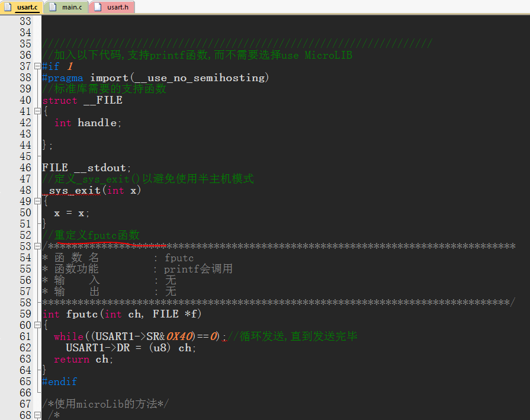Collapse the _sys_exit body fold at line 49
The height and width of the screenshot is (420, 530).
coord(37,201)
